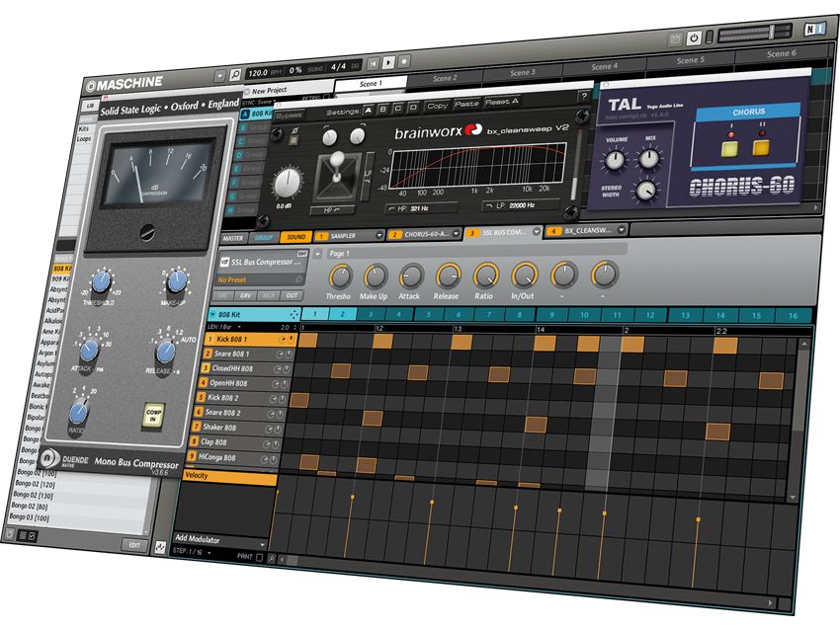Select Scene 4 tab

pos(604,67)
